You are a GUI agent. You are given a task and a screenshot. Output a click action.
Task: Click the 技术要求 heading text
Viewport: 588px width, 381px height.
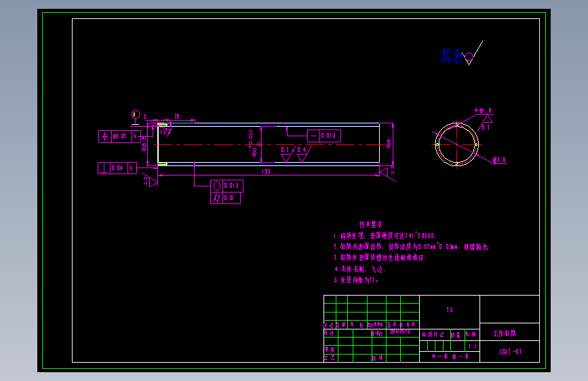(370, 224)
